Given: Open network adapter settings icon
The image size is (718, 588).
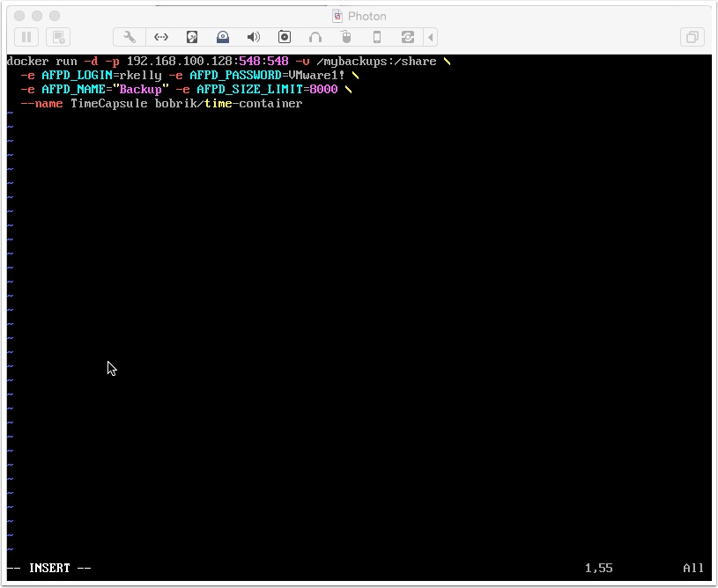Looking at the screenshot, I should point(161,37).
